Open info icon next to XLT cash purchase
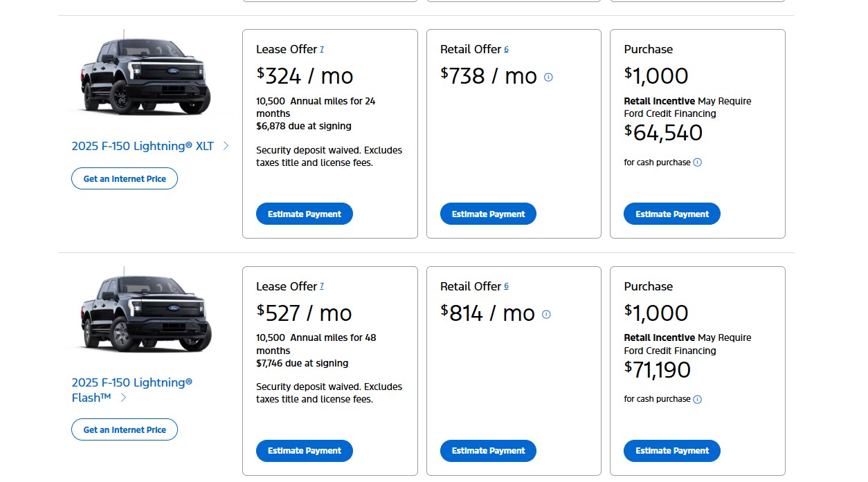 [697, 163]
